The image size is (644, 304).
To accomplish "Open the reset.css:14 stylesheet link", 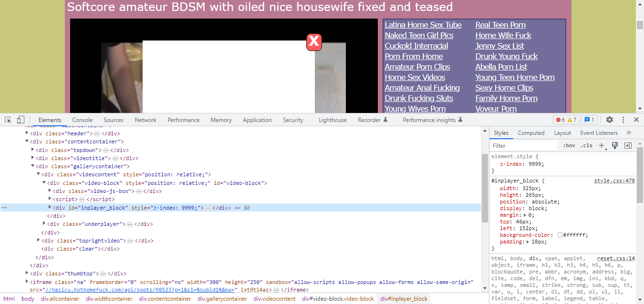I will click(x=615, y=258).
